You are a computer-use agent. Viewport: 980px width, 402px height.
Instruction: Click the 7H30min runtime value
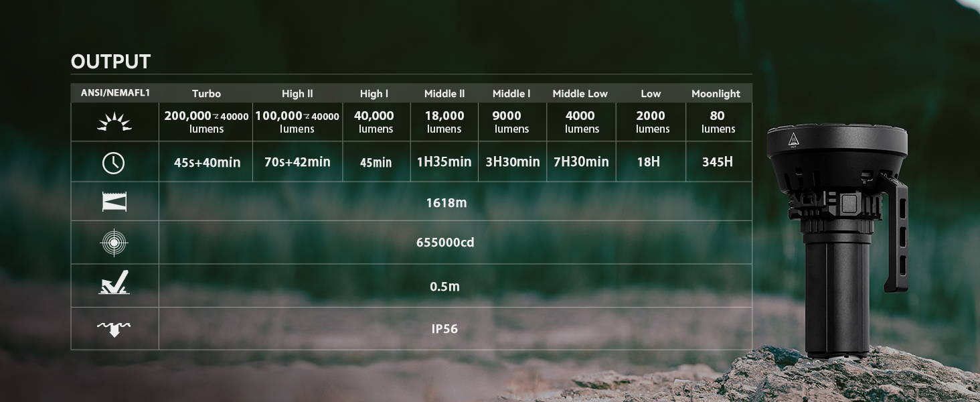coord(581,162)
